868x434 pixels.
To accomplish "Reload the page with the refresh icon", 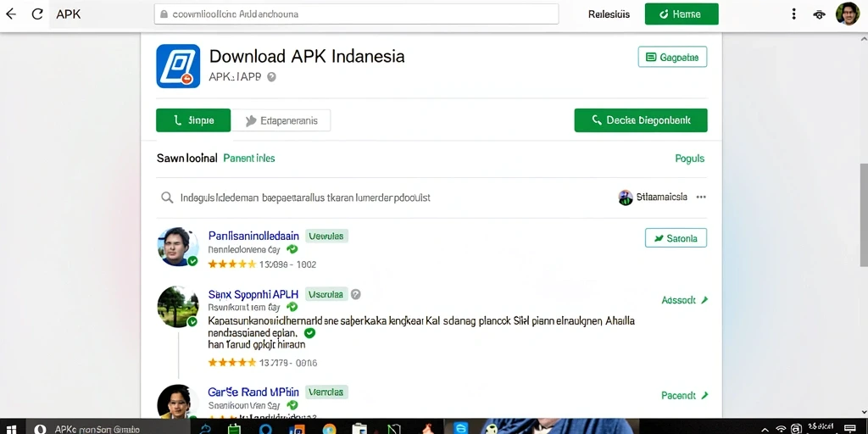I will pyautogui.click(x=37, y=14).
